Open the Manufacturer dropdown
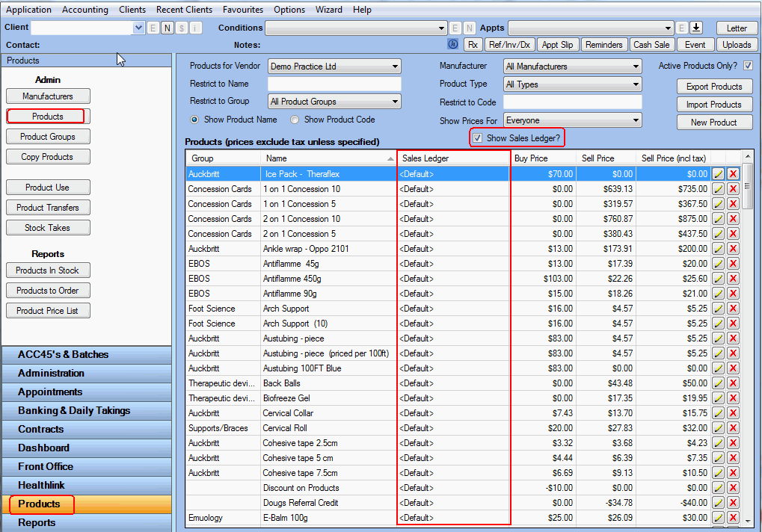 (x=573, y=66)
